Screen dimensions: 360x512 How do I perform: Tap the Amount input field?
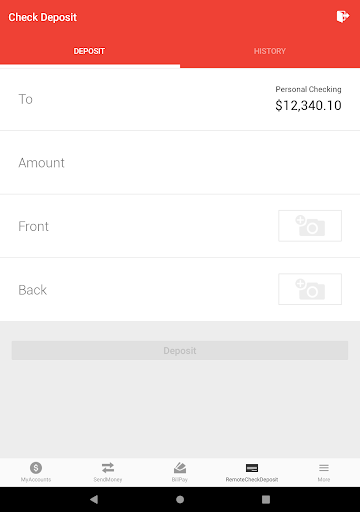[x=180, y=163]
